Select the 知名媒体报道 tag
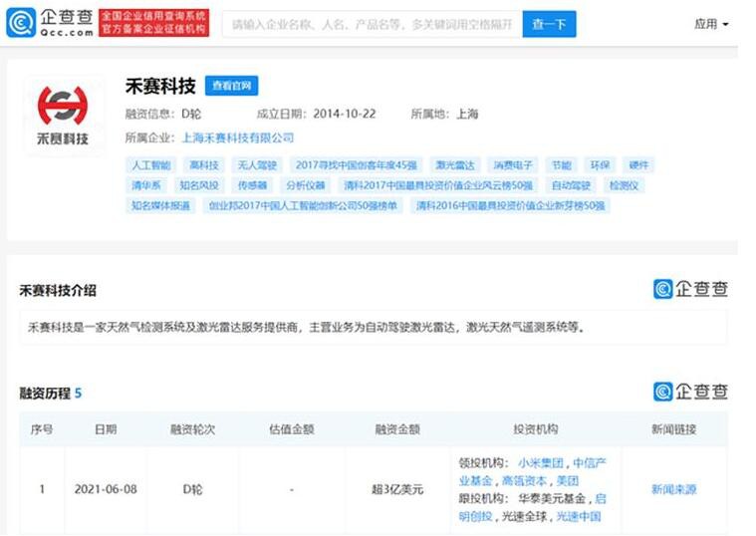 coord(160,205)
